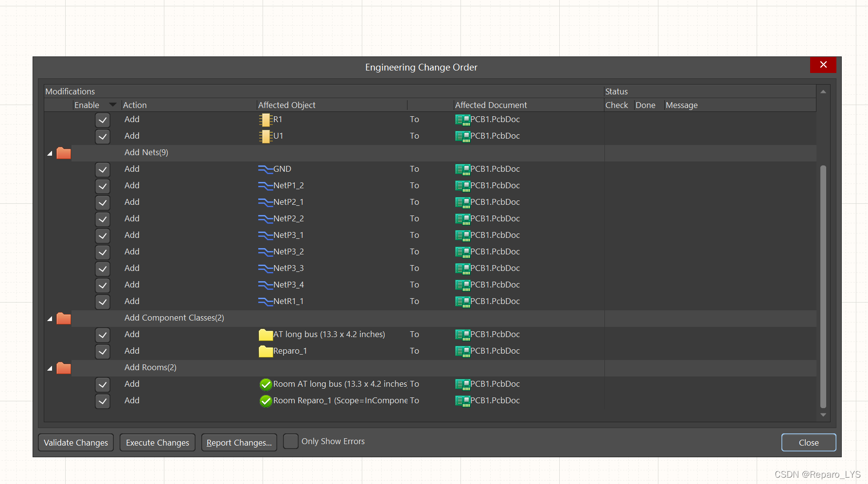Click the Reparo_1 component class folder icon
The image size is (868, 484).
click(x=266, y=351)
